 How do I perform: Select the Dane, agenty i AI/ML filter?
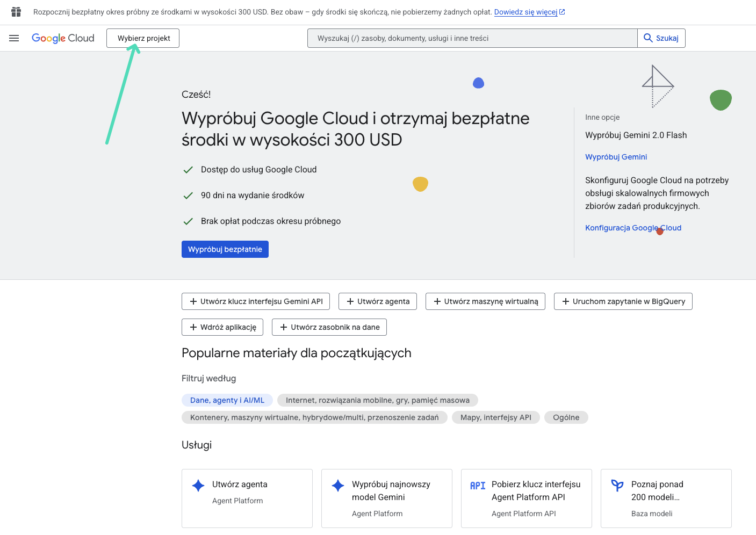[x=227, y=400]
